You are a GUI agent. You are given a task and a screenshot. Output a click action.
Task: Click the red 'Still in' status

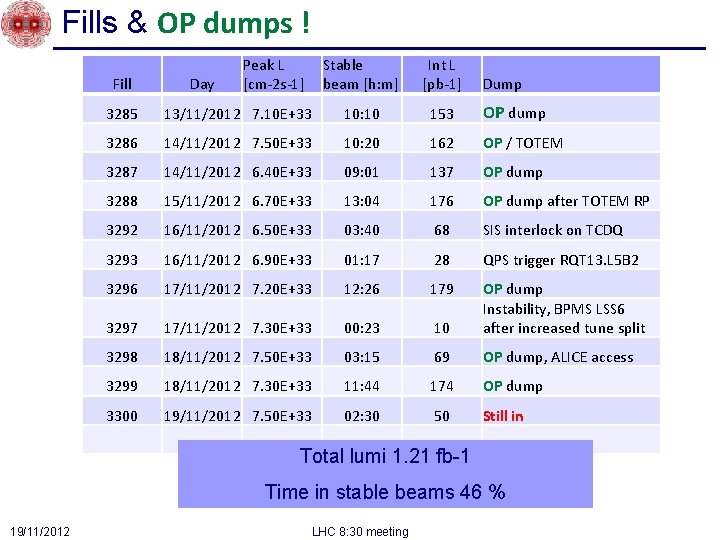click(x=503, y=416)
